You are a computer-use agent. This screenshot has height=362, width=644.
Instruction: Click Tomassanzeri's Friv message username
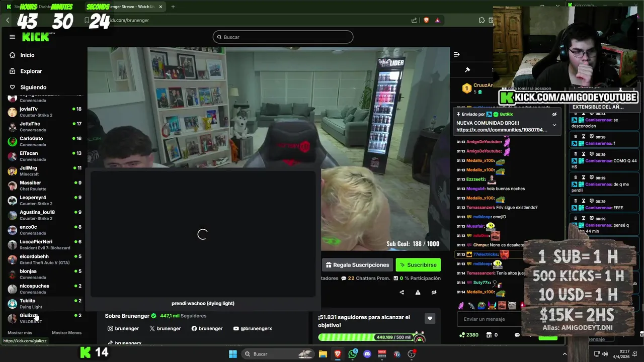click(x=482, y=207)
